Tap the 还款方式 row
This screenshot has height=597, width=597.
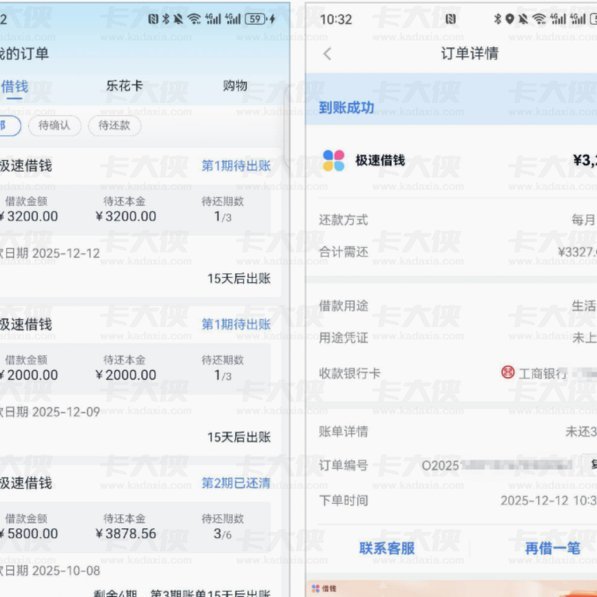(458, 220)
